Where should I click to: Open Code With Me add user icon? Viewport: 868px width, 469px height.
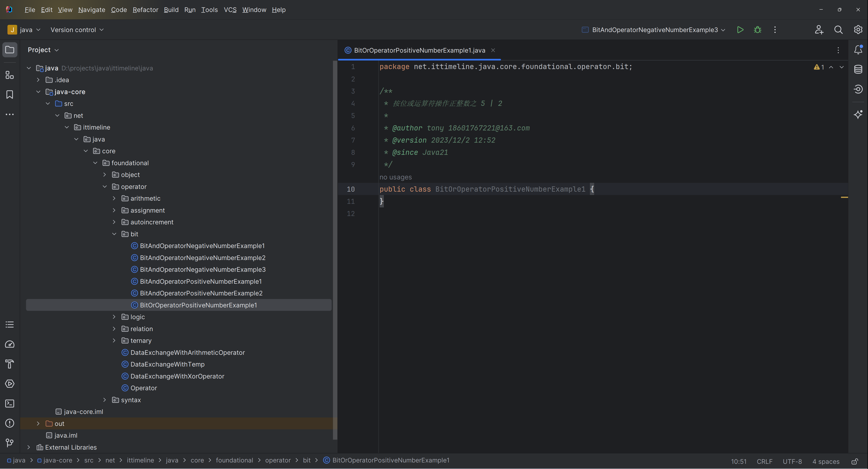click(x=819, y=30)
